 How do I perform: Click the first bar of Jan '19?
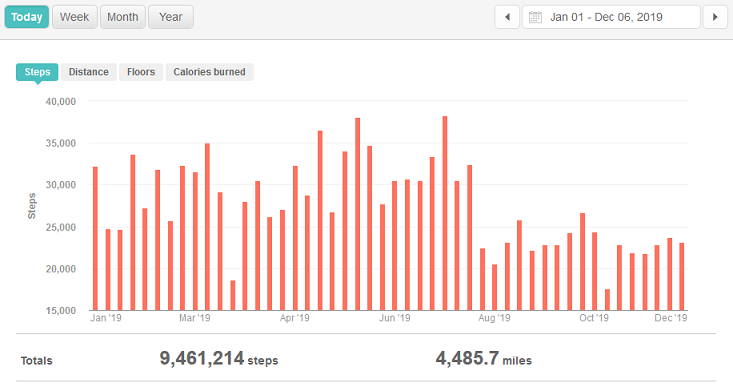(x=95, y=238)
